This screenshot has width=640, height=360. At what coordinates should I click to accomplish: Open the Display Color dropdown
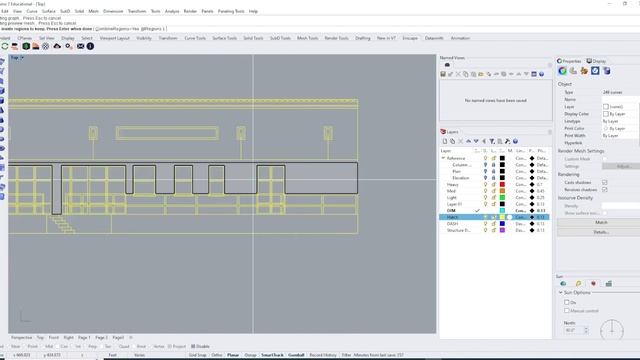[620, 114]
